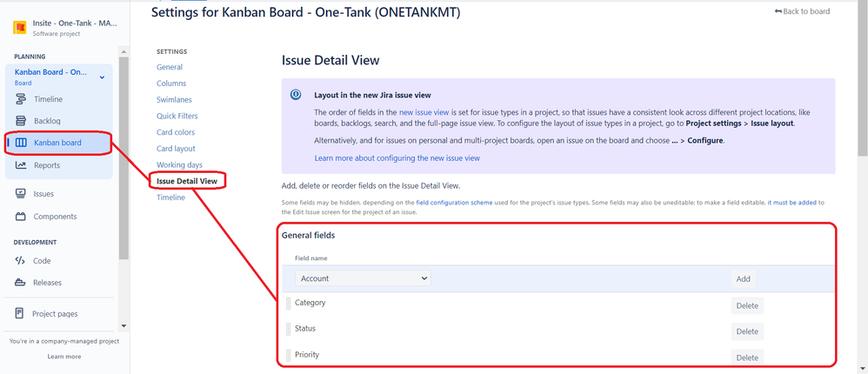Click the Status field name
This screenshot has width=868, height=374.
305,329
